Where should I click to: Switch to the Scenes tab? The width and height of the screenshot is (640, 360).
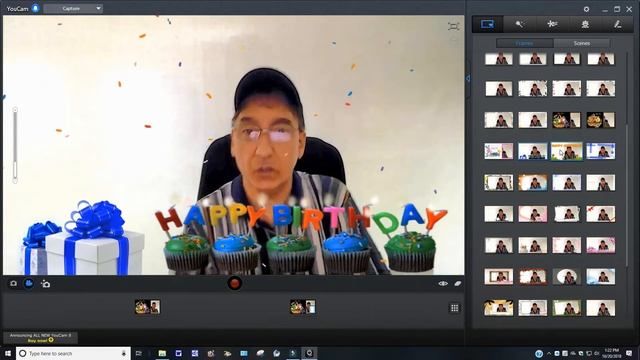[x=582, y=43]
